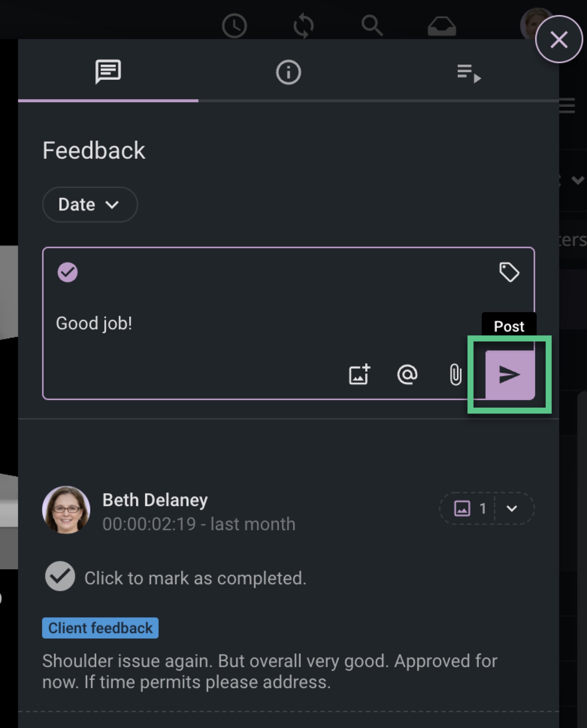Screen dimensions: 587x728
Task: Click into the 'Good job!' comment text field
Action: pyautogui.click(x=225, y=323)
